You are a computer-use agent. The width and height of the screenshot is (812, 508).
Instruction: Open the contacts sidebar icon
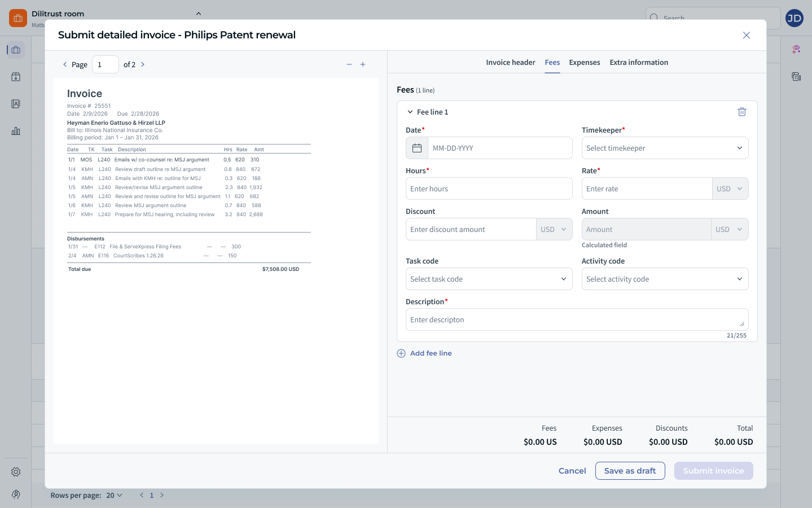pos(16,104)
